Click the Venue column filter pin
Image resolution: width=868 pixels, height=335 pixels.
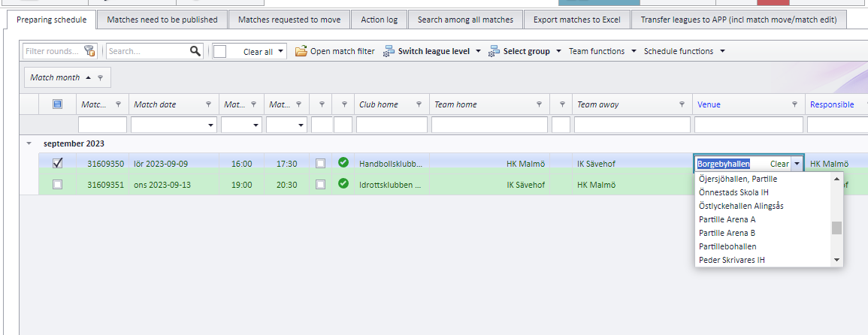(794, 104)
